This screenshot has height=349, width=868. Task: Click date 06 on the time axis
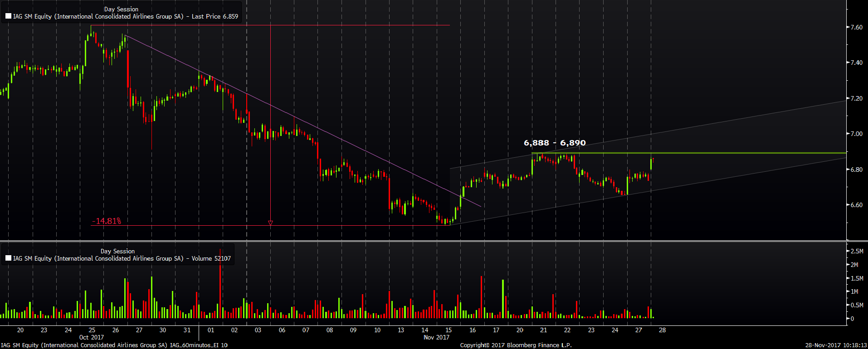282,330
